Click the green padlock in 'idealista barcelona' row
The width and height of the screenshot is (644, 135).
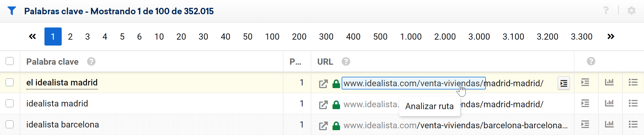(x=336, y=126)
